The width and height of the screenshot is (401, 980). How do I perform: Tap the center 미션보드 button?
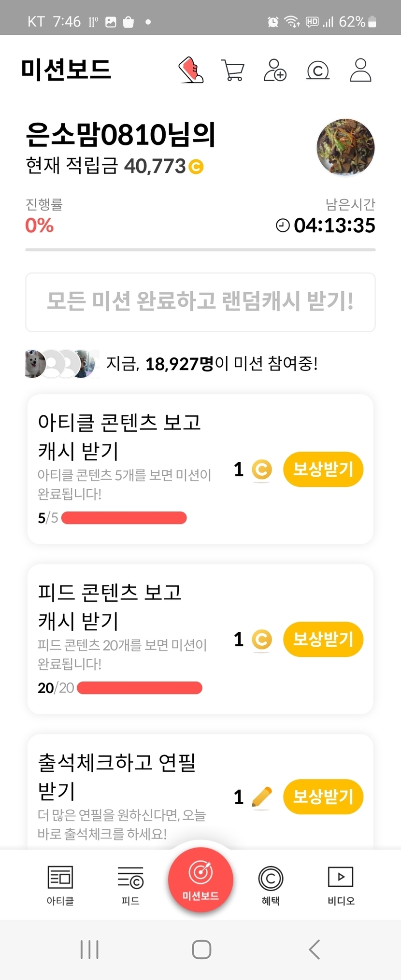point(200,880)
